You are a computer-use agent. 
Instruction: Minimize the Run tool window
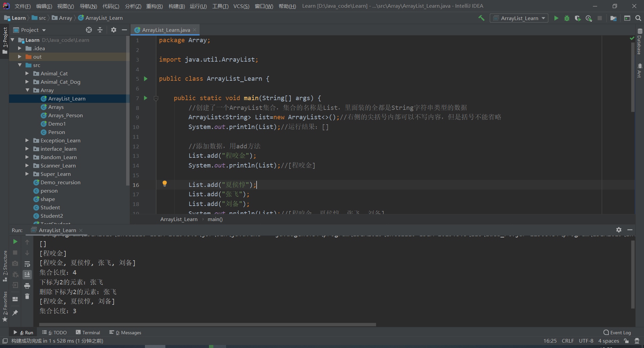coord(630,230)
